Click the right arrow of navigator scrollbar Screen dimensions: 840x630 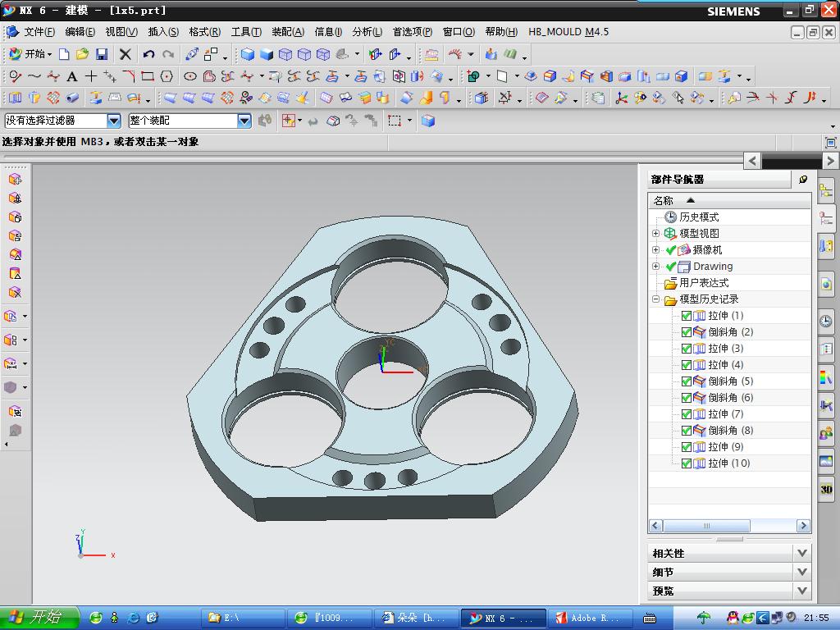tap(803, 526)
